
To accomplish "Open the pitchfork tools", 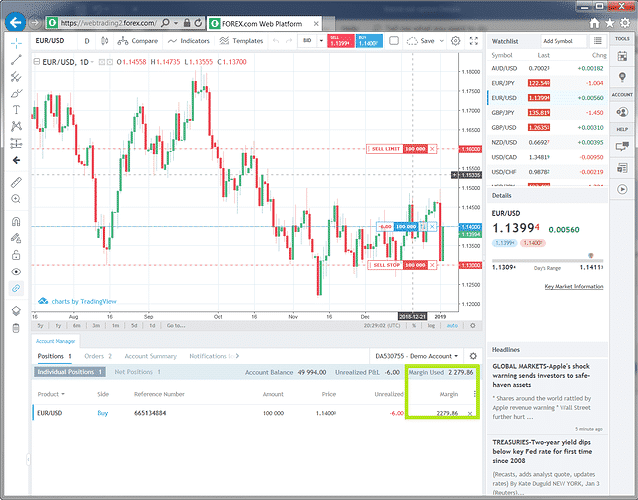I will coord(16,77).
